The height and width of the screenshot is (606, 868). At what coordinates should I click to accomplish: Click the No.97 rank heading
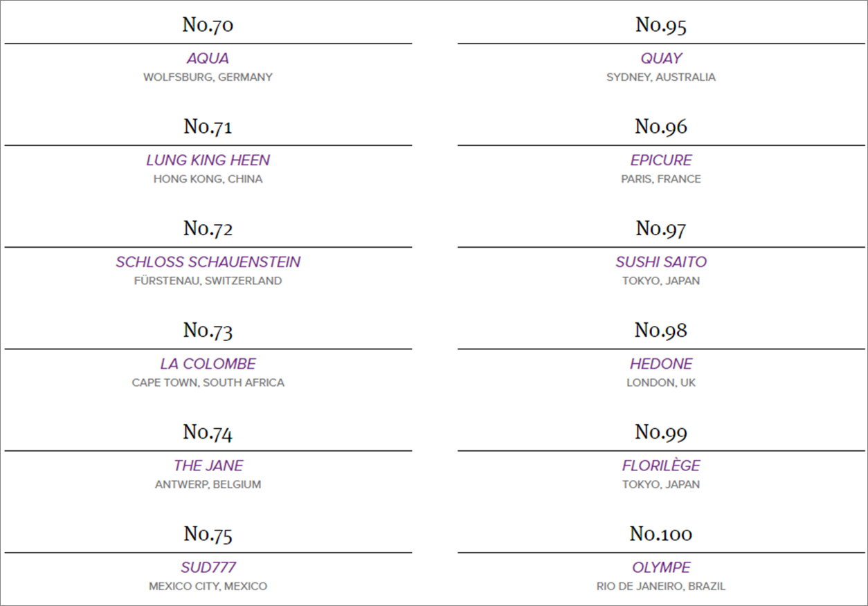pyautogui.click(x=661, y=229)
